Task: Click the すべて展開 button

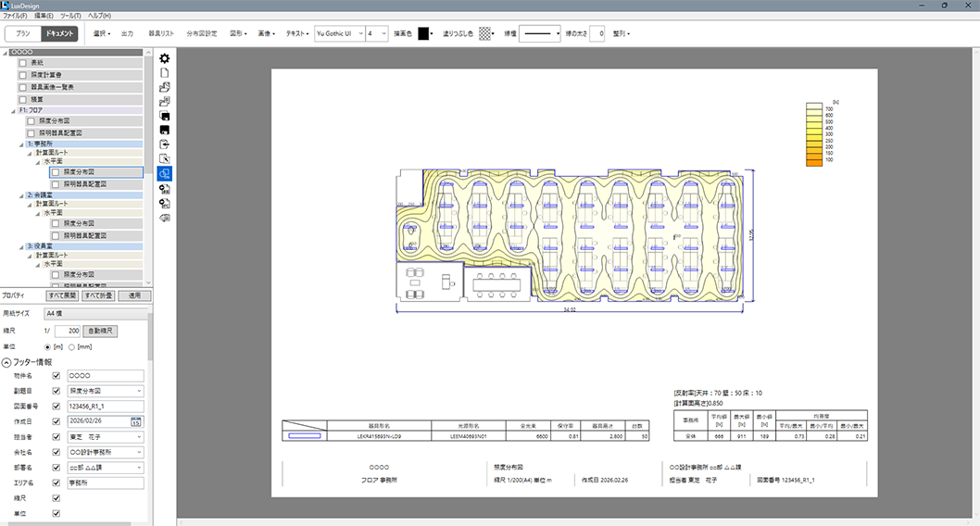Action: pos(62,295)
